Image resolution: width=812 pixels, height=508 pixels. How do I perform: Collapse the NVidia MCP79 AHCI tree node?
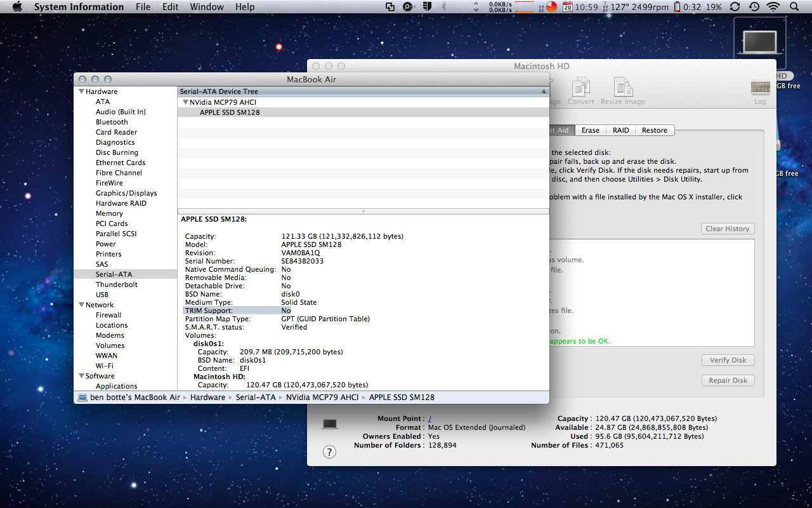coord(185,102)
